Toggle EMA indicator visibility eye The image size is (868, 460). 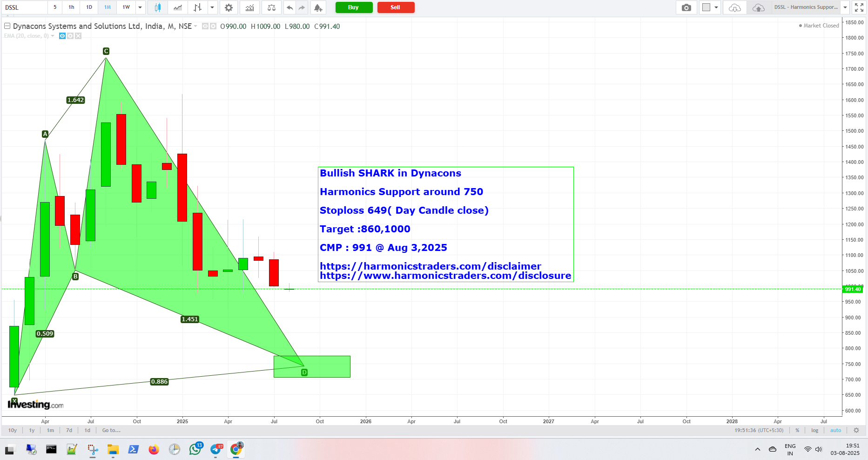pos(62,36)
